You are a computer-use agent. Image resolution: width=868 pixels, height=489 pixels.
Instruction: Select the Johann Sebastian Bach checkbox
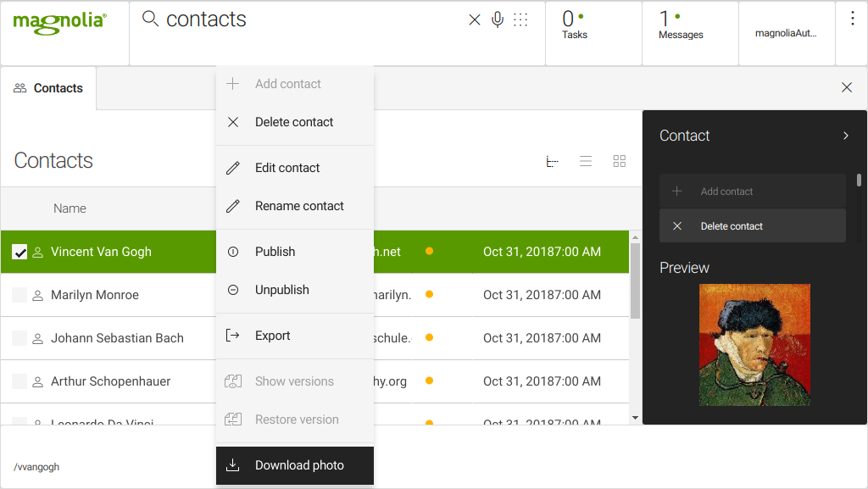click(19, 338)
